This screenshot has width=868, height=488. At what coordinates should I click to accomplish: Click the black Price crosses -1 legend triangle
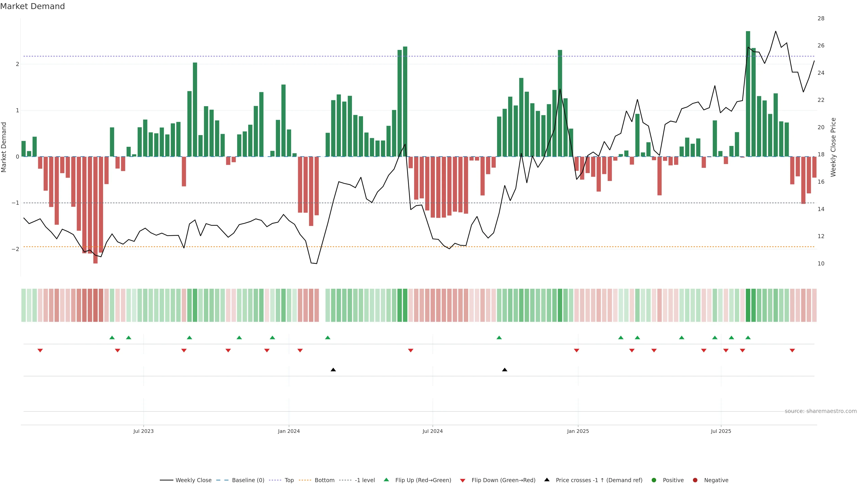pos(547,480)
